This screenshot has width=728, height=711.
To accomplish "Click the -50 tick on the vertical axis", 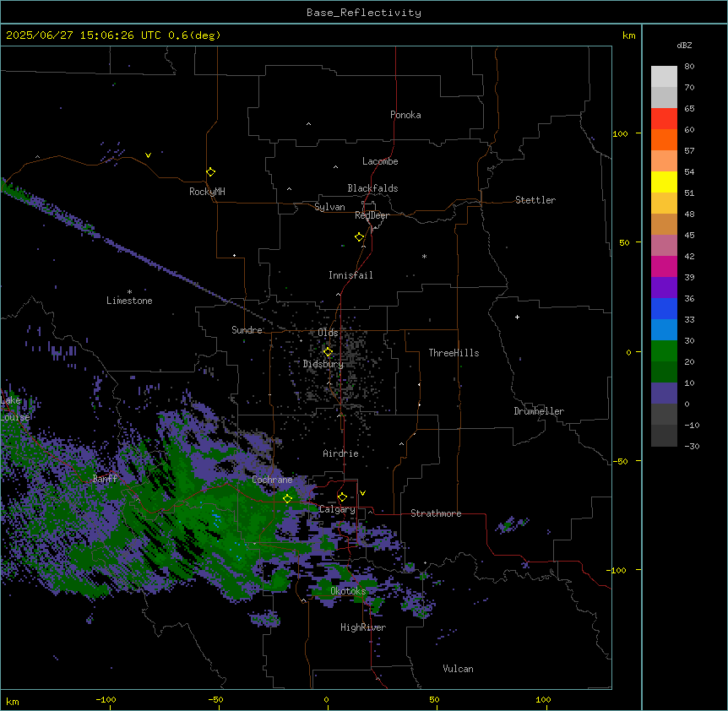I will [620, 461].
